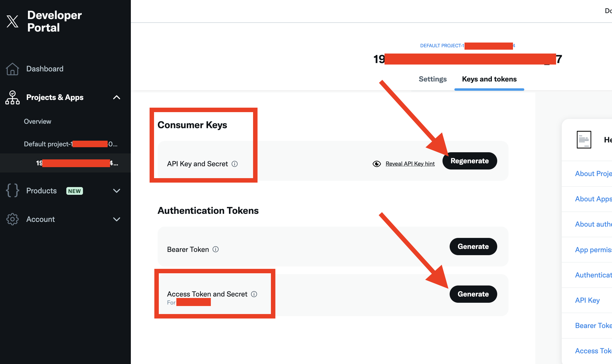612x364 pixels.
Task: Click the Products curly braces icon
Action: (x=12, y=190)
